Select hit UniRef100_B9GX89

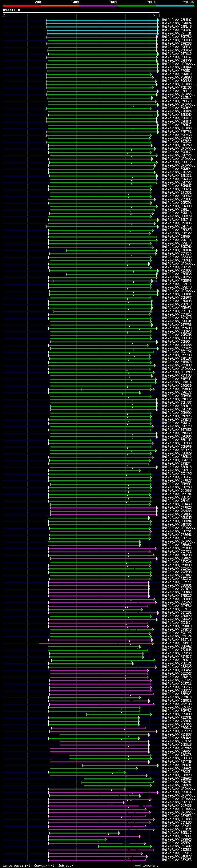pyautogui.click(x=177, y=40)
